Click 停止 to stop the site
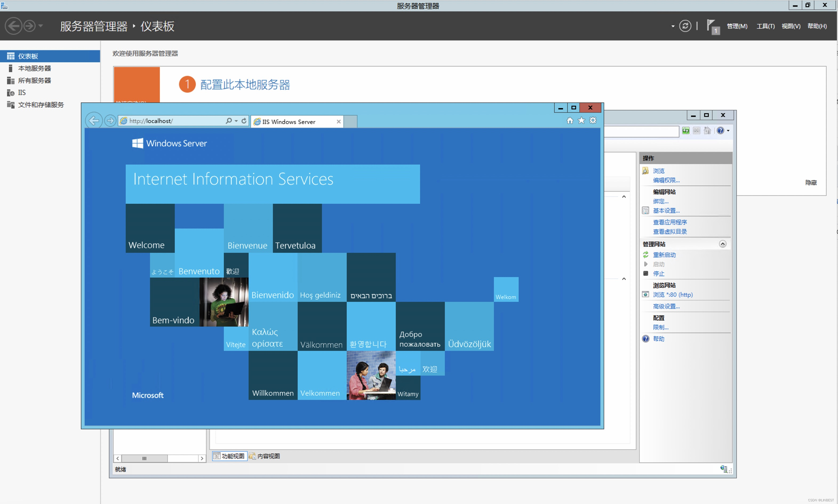The image size is (838, 504). (658, 274)
